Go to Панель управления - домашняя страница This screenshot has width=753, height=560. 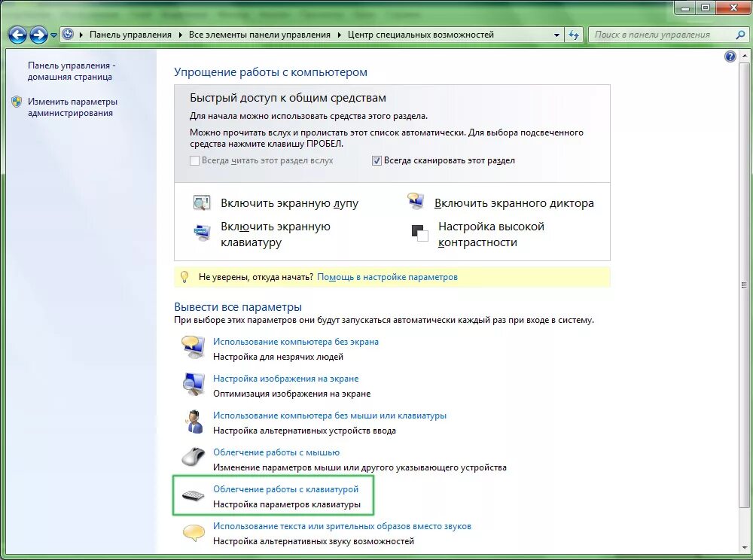point(72,71)
